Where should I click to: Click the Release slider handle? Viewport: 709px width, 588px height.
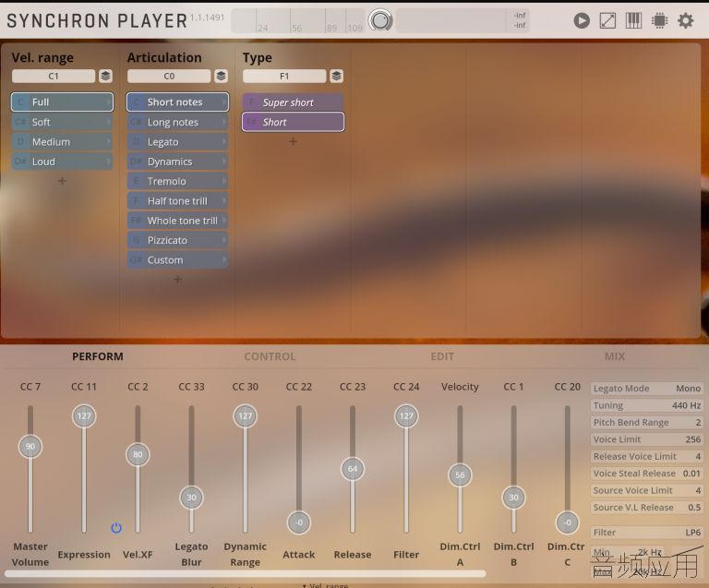(x=353, y=469)
